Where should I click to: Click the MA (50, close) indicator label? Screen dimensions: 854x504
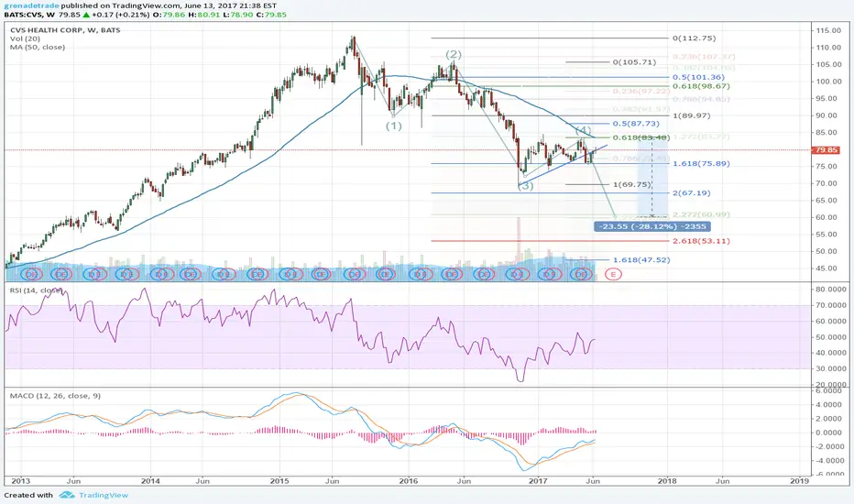(x=37, y=48)
